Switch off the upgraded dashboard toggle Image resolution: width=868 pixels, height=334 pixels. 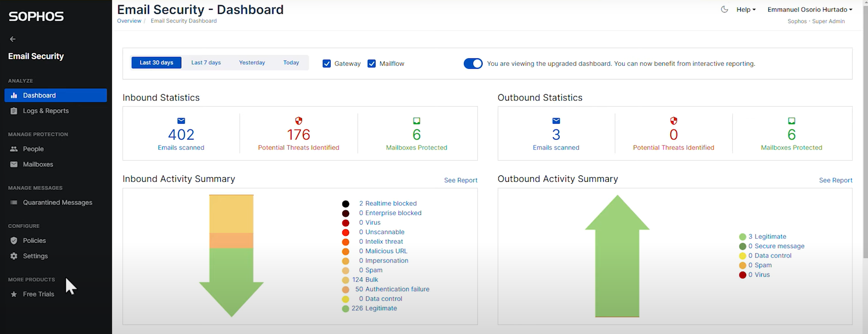[473, 64]
